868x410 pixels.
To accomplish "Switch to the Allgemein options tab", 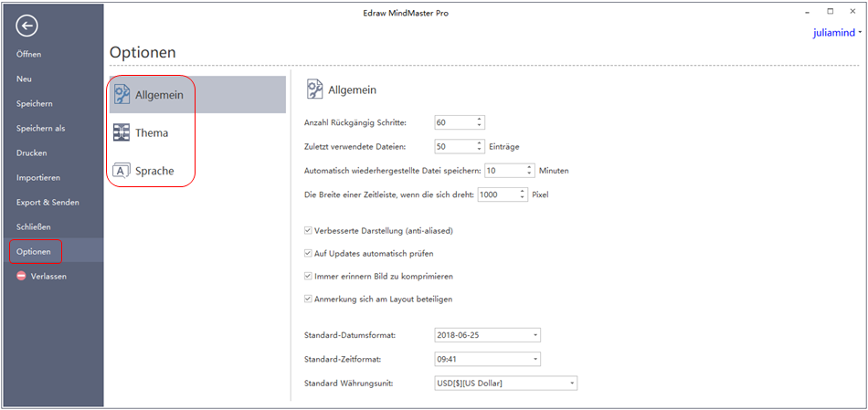I will [197, 95].
